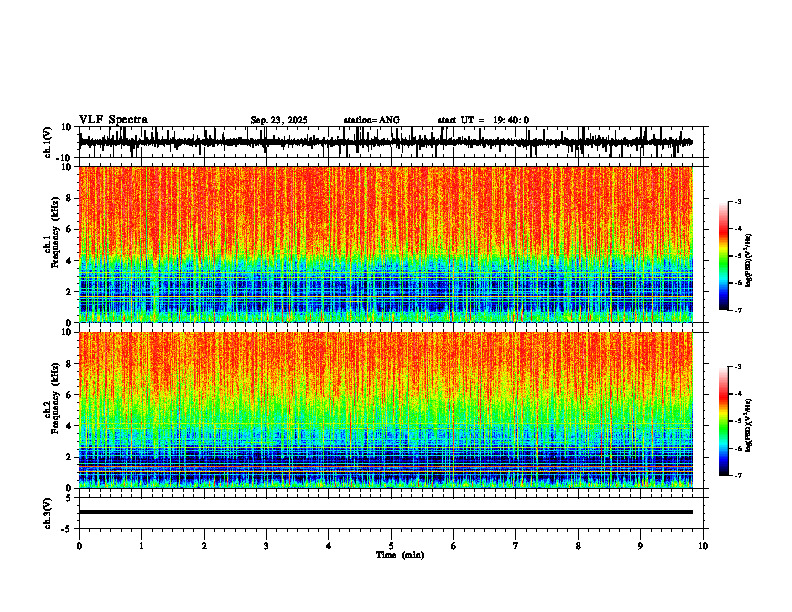Viewport: 792px width, 612px height.
Task: Click the "station= ANG" header label
Action: click(x=371, y=120)
